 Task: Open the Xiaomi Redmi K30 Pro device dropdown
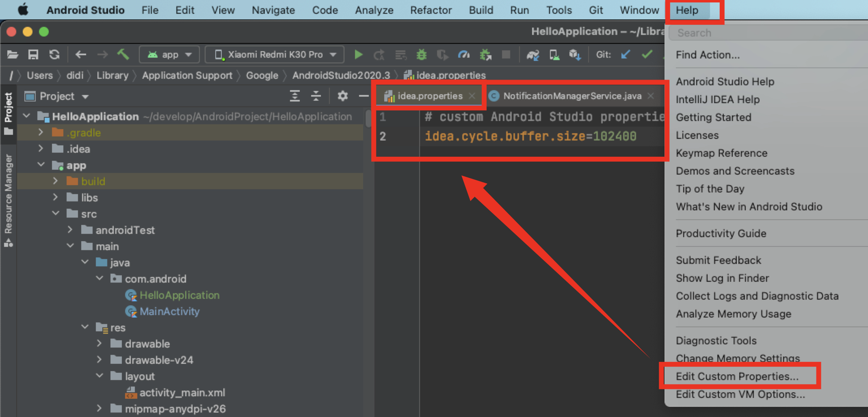[x=275, y=54]
